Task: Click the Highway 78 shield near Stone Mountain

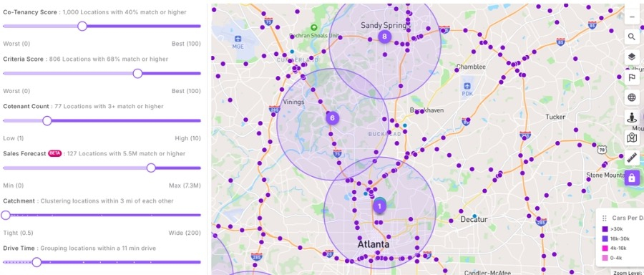Action: point(602,149)
